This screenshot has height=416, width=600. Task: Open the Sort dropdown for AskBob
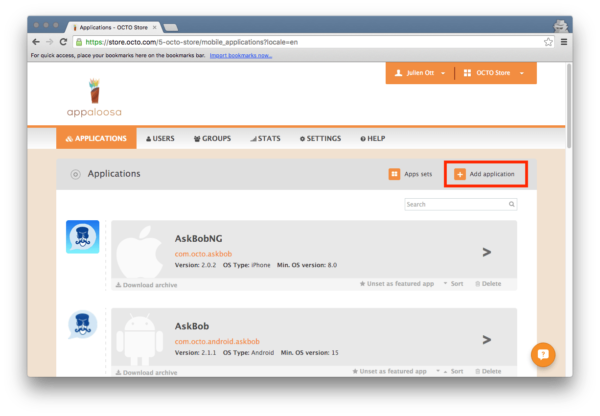coord(450,371)
